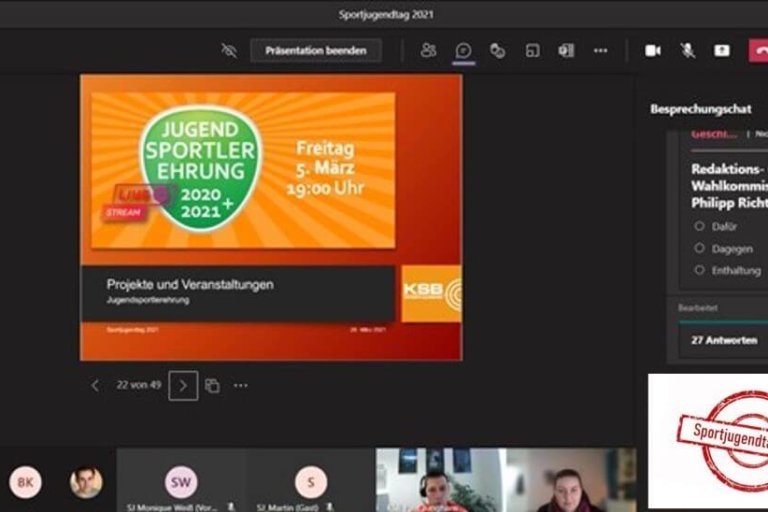The width and height of the screenshot is (768, 512).
Task: Select the 'Dagegen' poll option
Action: [699, 248]
